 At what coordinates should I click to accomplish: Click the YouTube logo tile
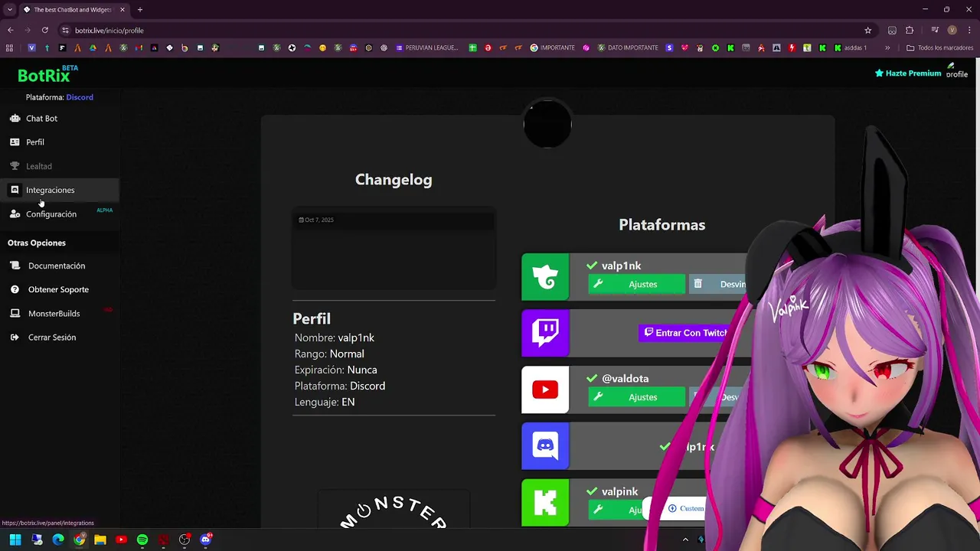[545, 390]
